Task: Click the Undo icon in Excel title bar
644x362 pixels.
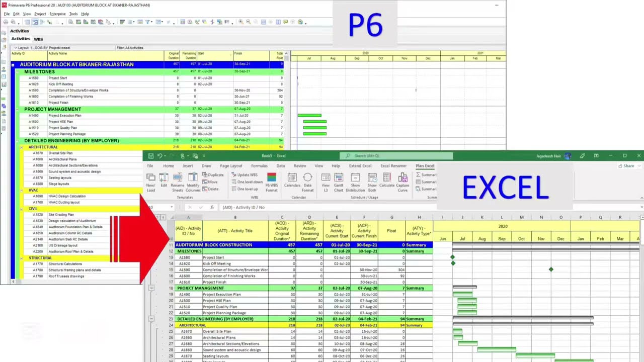Action: (x=159, y=156)
